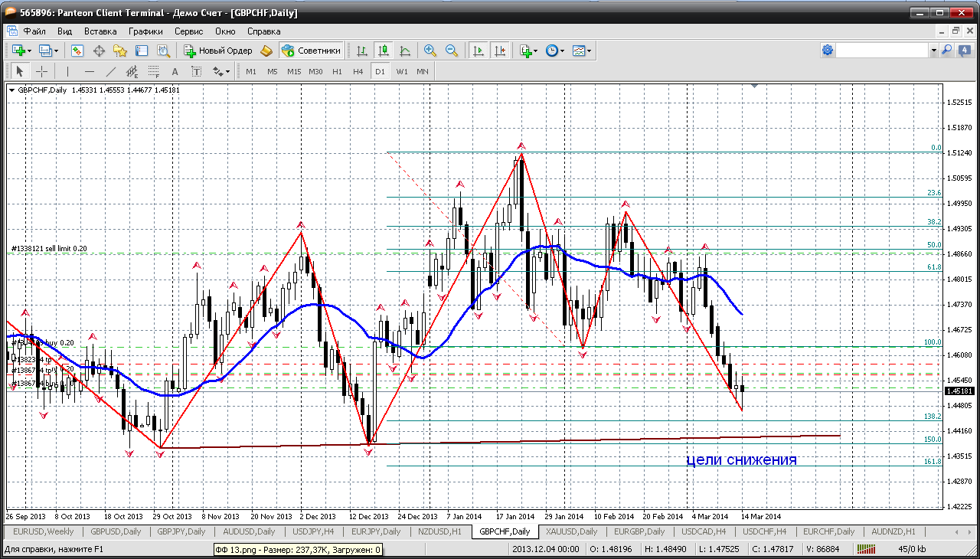Toggle the chart auto scroll button
This screenshot has width=980, height=559.
pyautogui.click(x=479, y=51)
